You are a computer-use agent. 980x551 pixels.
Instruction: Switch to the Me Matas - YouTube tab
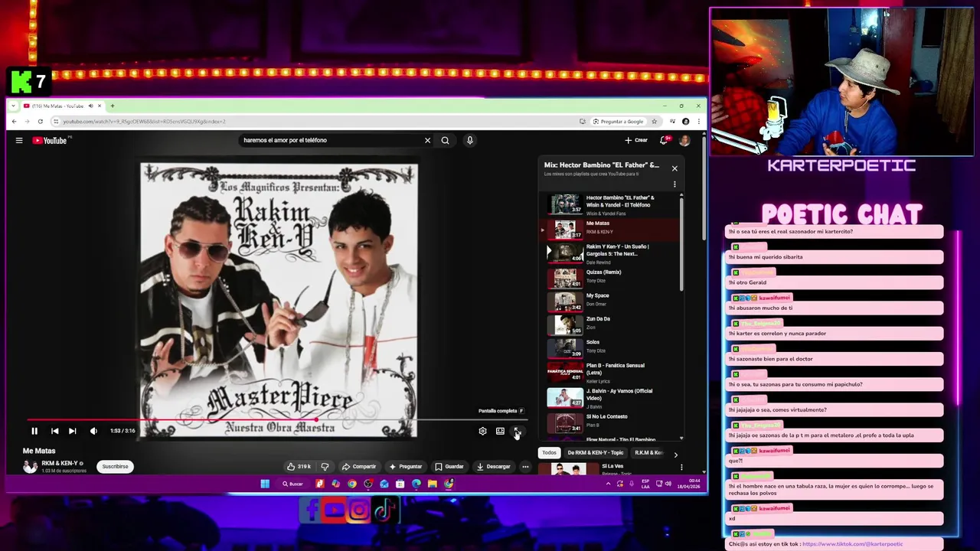(x=63, y=106)
